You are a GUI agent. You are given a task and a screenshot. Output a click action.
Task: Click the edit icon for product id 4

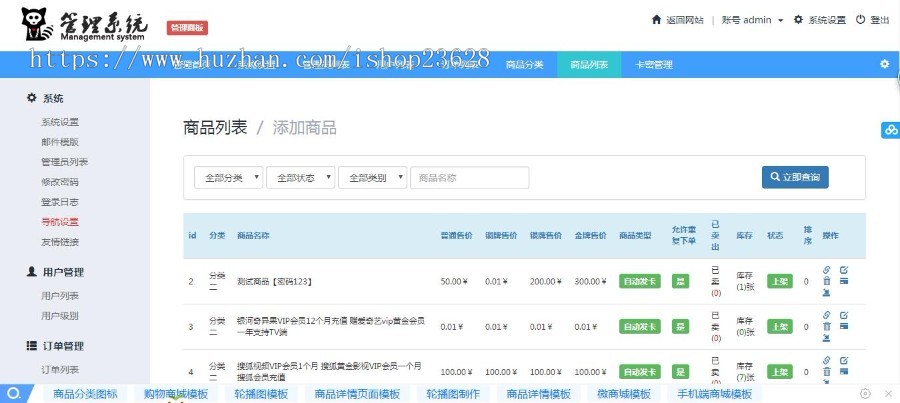pos(844,361)
